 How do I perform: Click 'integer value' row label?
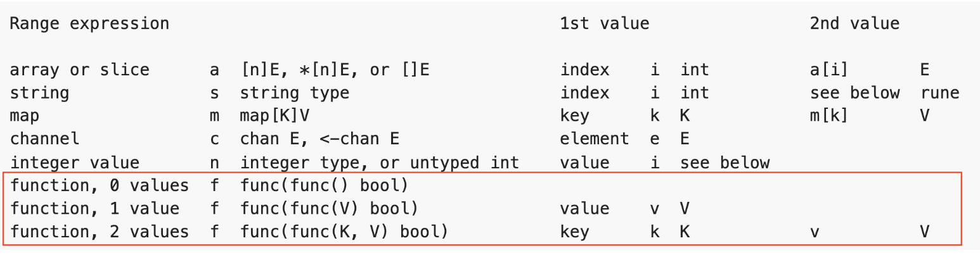75,163
